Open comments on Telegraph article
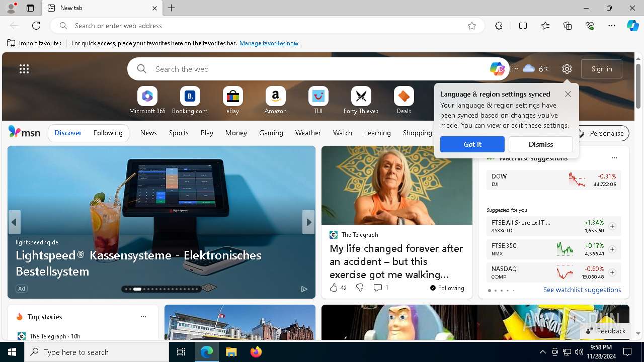 pos(380,288)
